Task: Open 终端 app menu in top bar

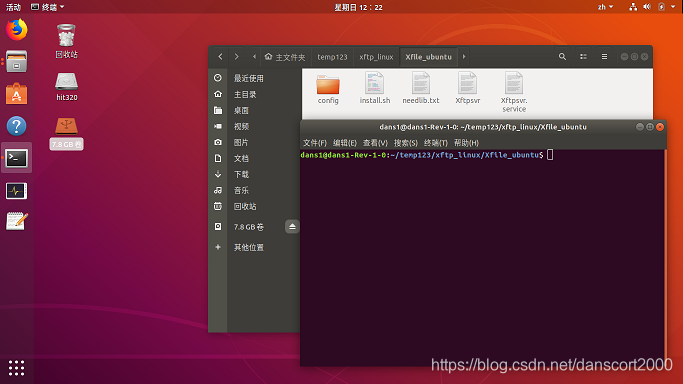Action: pyautogui.click(x=47, y=7)
